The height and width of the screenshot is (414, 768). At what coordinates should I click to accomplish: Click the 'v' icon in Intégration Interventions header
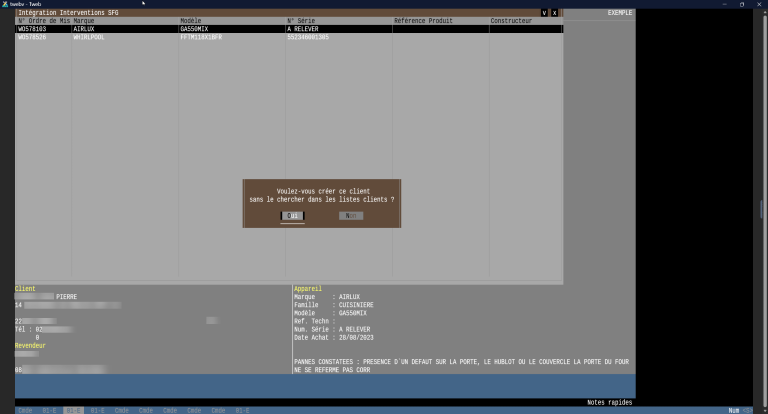click(x=544, y=13)
